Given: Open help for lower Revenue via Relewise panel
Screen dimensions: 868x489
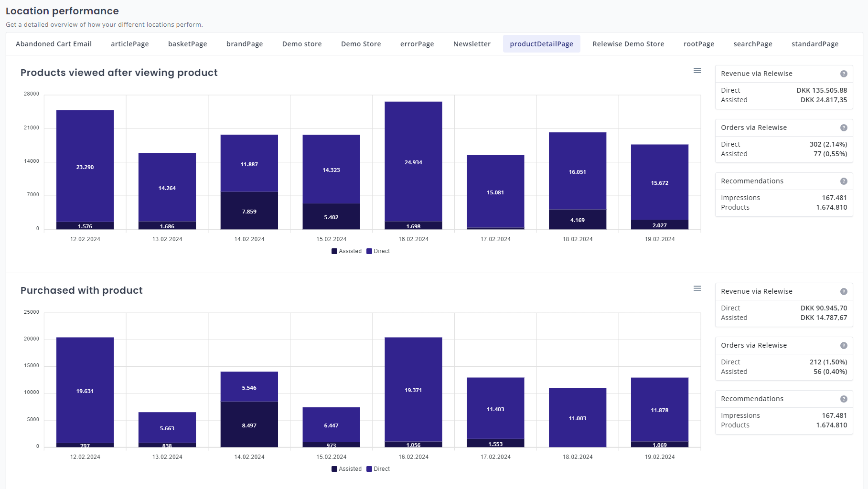Looking at the screenshot, I should (x=845, y=291).
